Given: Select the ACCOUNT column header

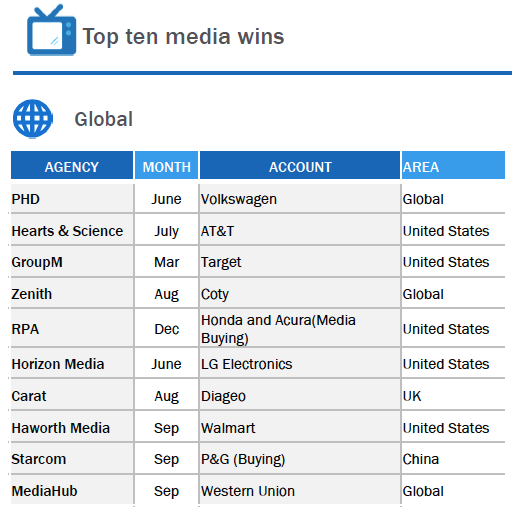Looking at the screenshot, I should click(300, 165).
